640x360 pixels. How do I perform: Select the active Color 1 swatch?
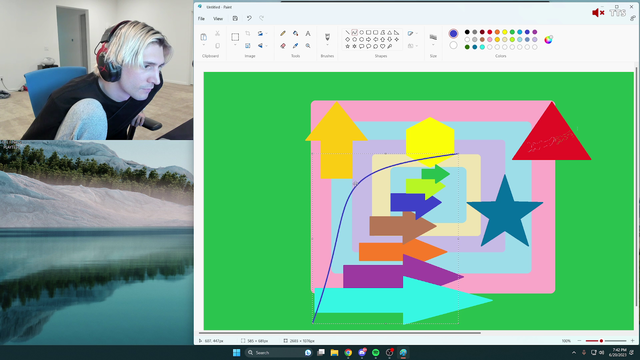[x=453, y=33]
